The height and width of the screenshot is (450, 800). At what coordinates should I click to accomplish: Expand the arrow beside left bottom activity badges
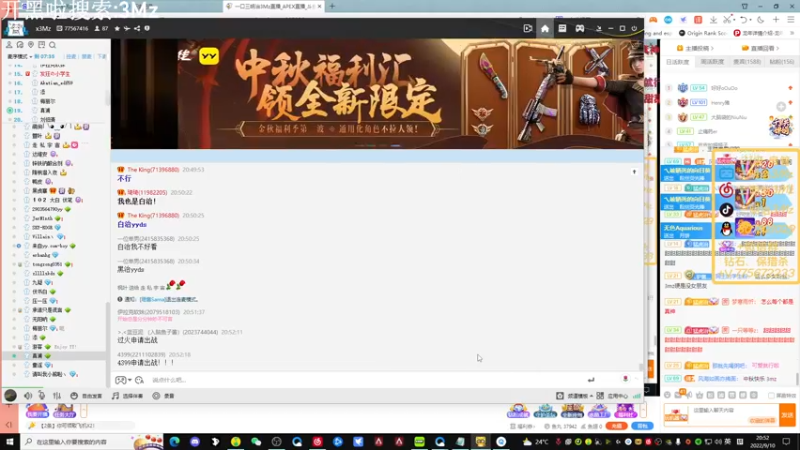[x=84, y=410]
